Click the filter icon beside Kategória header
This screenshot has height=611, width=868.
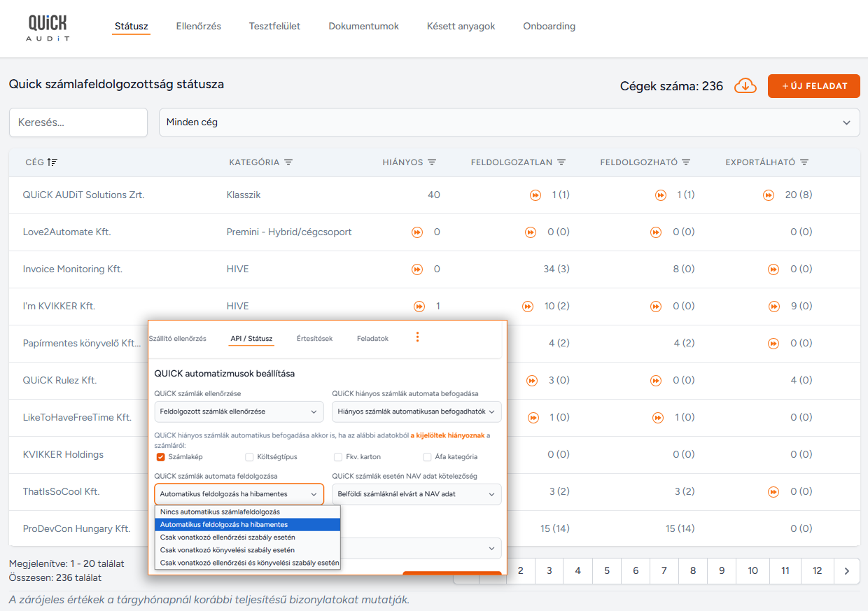click(288, 162)
